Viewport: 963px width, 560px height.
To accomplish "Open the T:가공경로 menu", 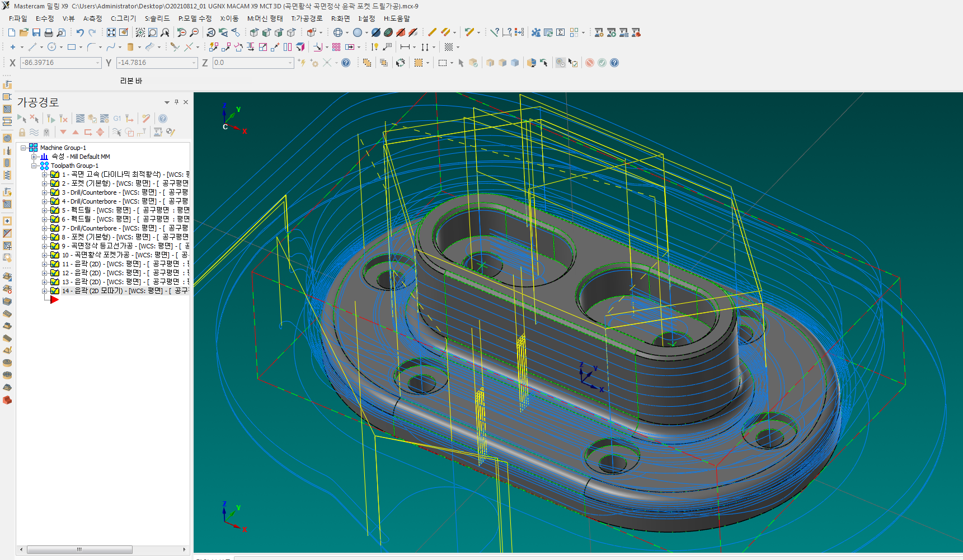I will pos(307,18).
